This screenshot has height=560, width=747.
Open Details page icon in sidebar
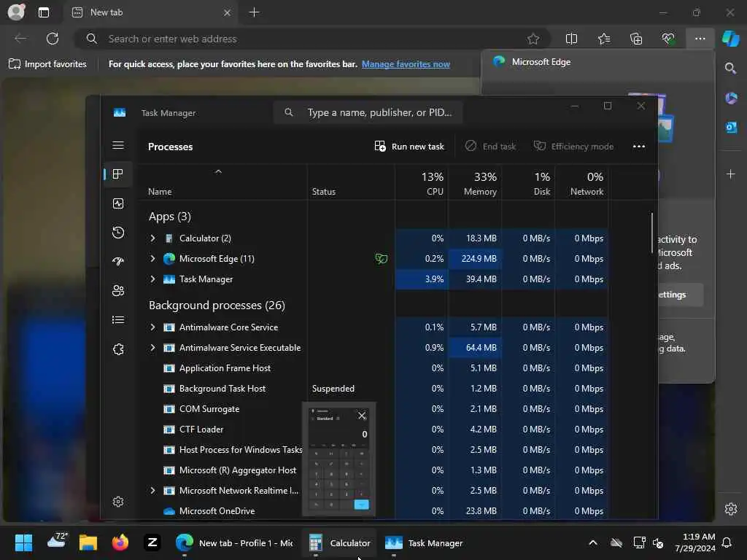[118, 320]
